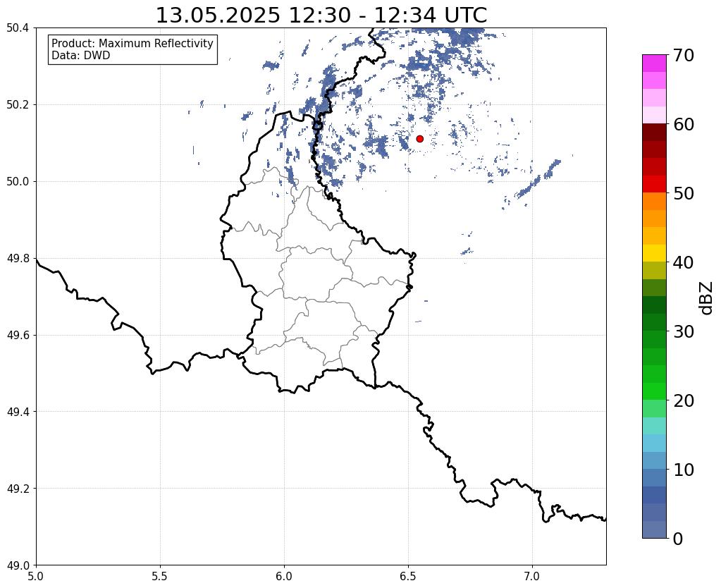This screenshot has width=721, height=588.
Task: Click the latitude axis label 49.2
Action: click(x=18, y=489)
